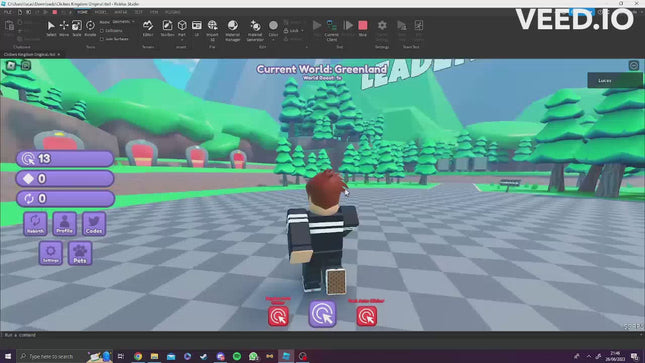Open the Rebirth menu button in game
Image resolution: width=645 pixels, height=363 pixels.
click(x=35, y=224)
